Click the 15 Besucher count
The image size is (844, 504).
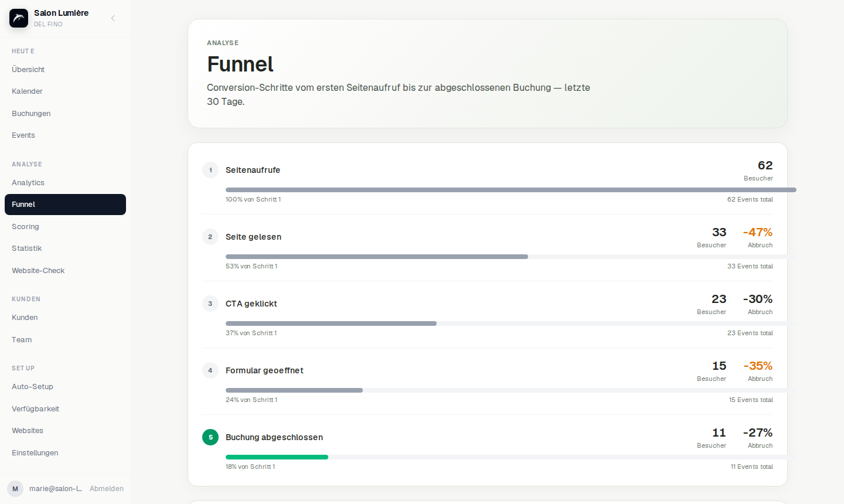719,366
